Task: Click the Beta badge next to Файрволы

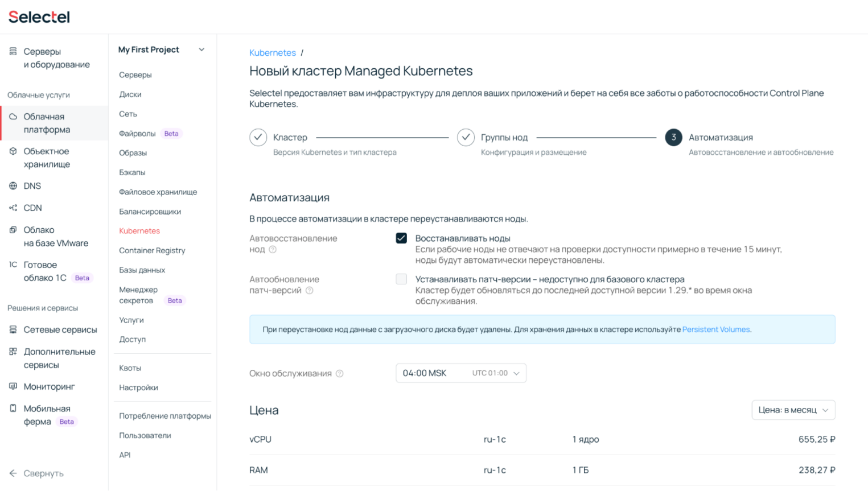Action: (x=171, y=134)
